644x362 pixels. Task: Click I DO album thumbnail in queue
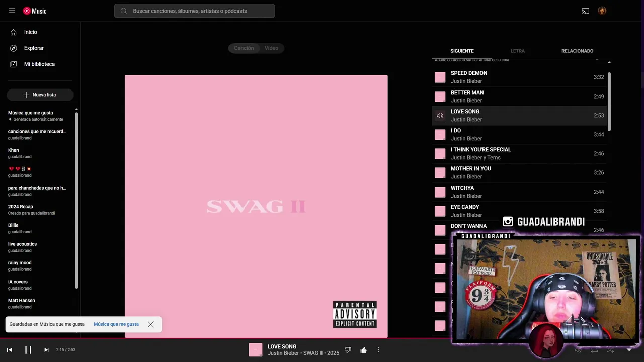click(440, 135)
